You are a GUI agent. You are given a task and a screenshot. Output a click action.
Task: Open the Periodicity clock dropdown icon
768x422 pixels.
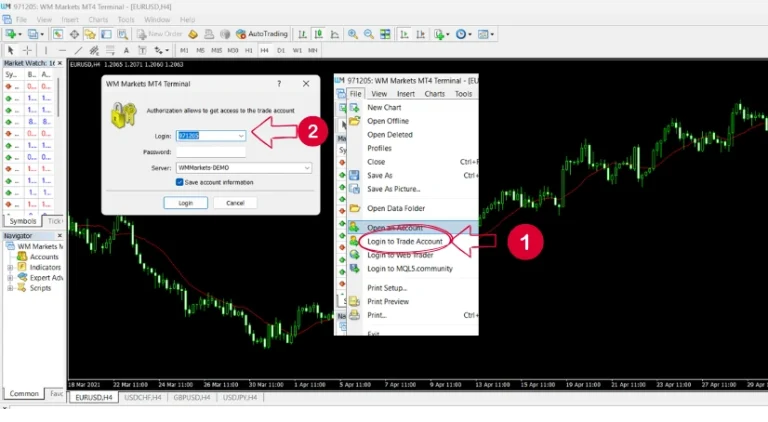tap(463, 34)
